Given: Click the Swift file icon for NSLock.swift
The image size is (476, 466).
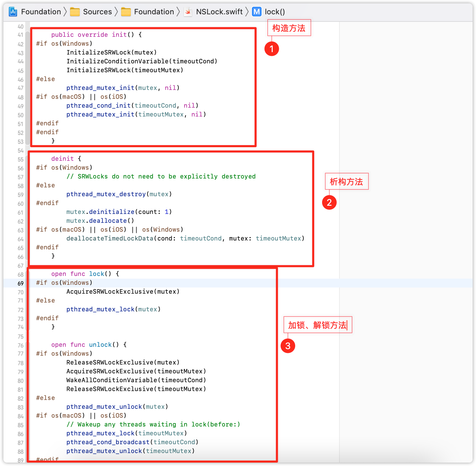Looking at the screenshot, I should click(188, 12).
